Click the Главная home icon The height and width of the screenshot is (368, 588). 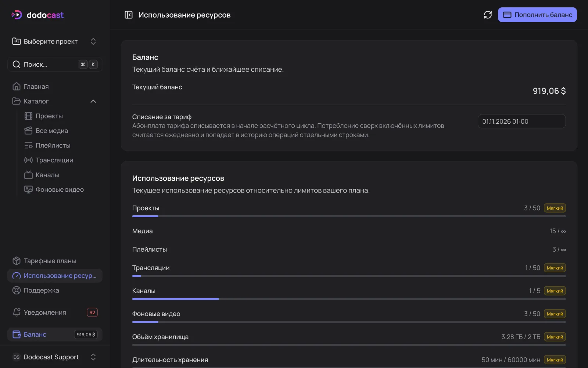tap(17, 86)
